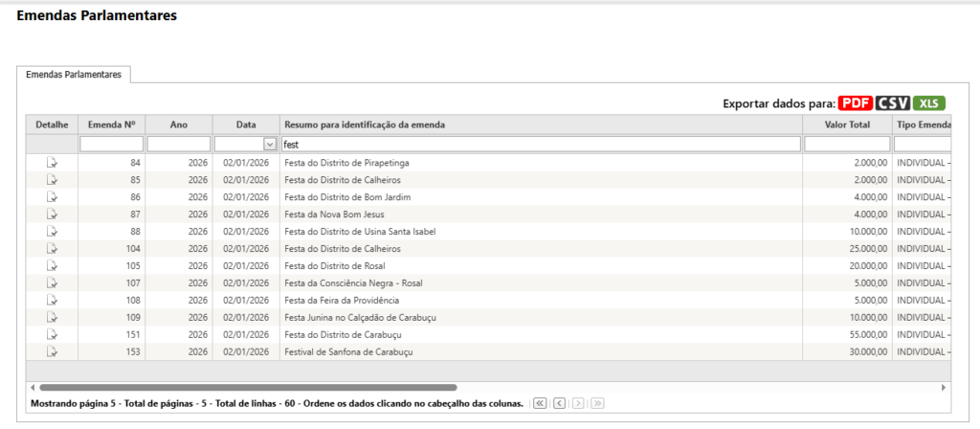The image size is (980, 429).
Task: Click the Resumo filter field containing 'fest'
Action: pos(541,145)
